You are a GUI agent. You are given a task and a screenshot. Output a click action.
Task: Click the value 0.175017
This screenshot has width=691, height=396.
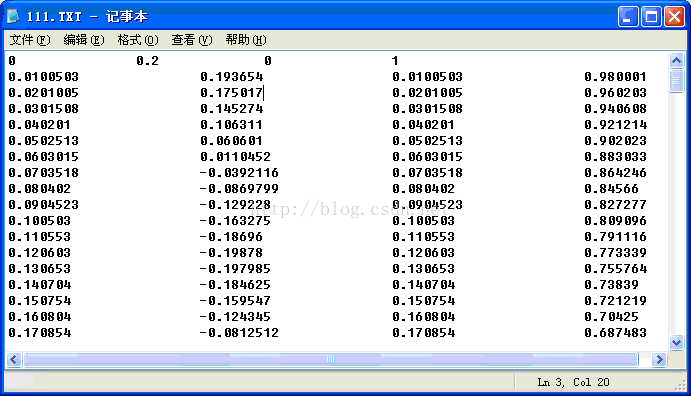point(232,93)
